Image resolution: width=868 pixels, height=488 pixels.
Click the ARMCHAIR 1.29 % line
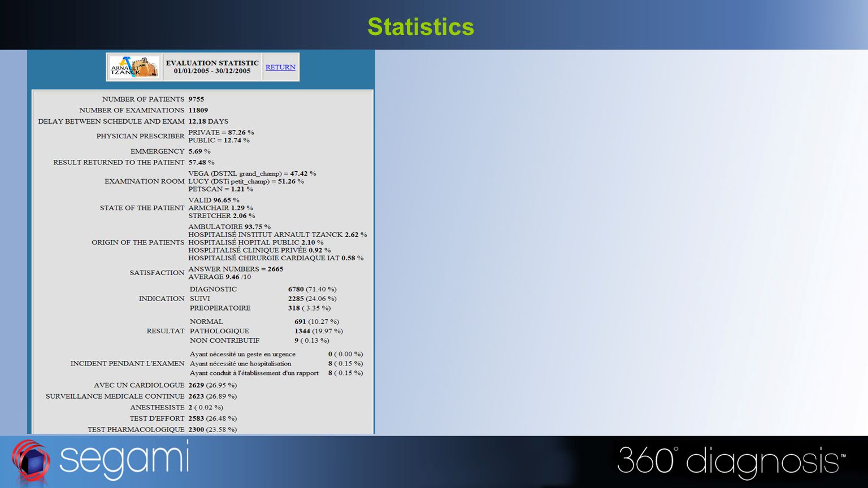click(x=220, y=208)
